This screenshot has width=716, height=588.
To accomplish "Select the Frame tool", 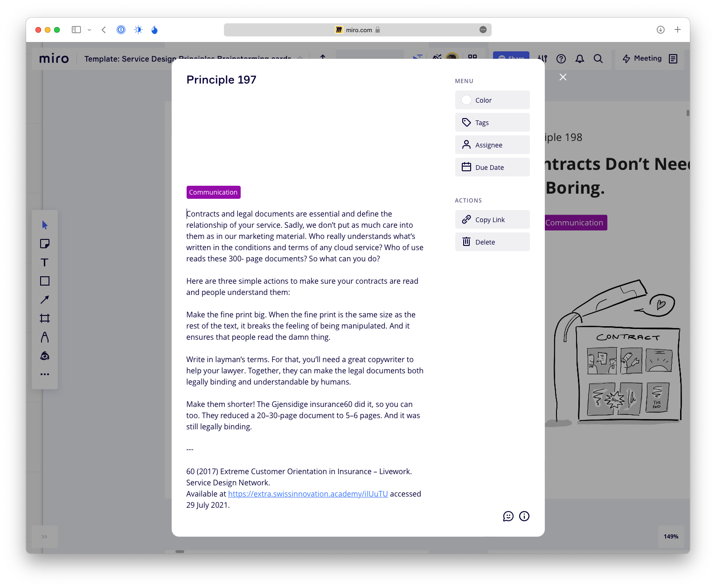I will (x=45, y=318).
